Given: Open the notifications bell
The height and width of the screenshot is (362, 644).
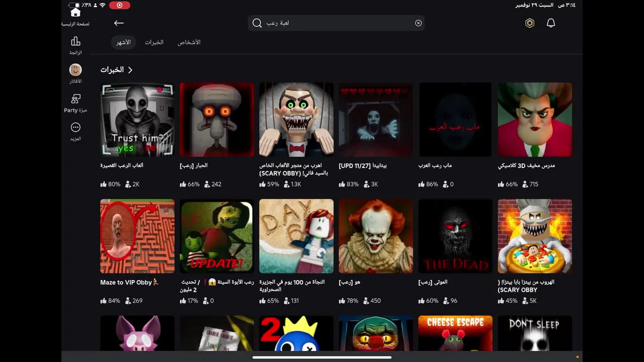Looking at the screenshot, I should pyautogui.click(x=551, y=23).
